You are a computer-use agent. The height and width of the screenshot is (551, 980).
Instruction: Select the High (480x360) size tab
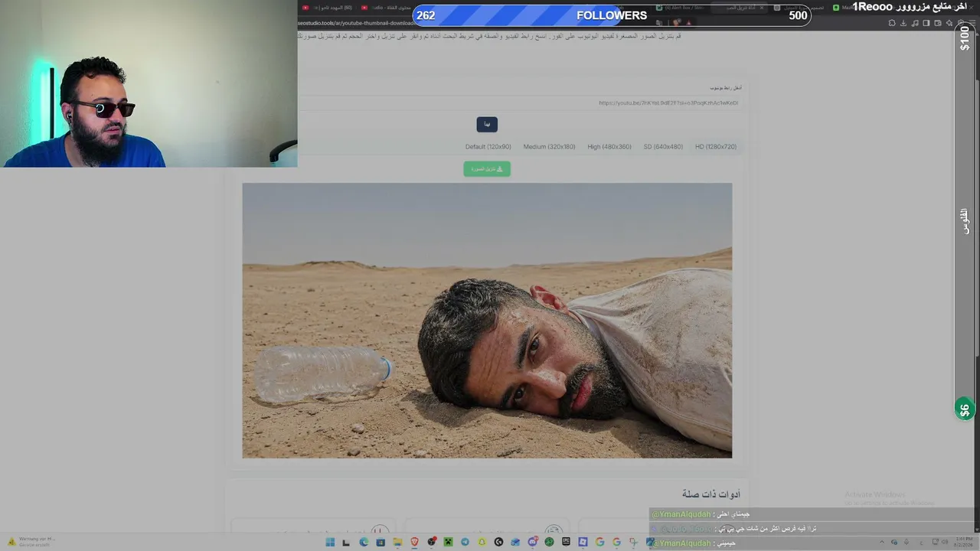click(x=609, y=147)
